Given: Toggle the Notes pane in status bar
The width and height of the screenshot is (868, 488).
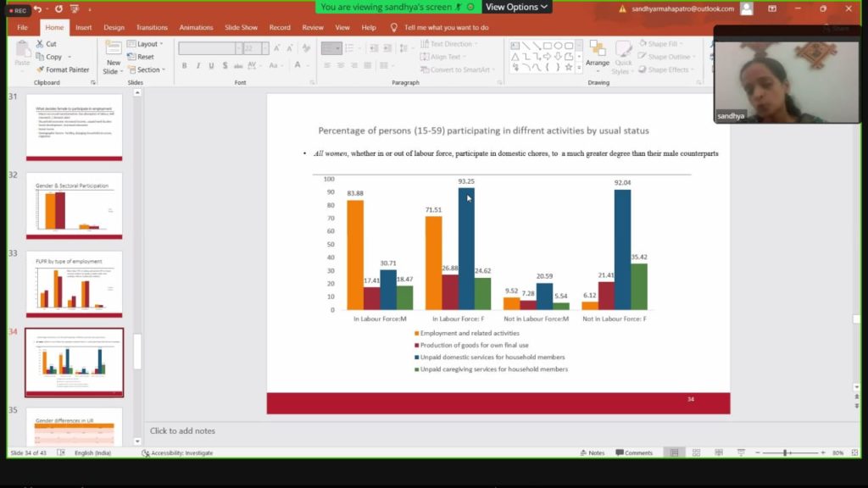Looking at the screenshot, I should coord(592,453).
